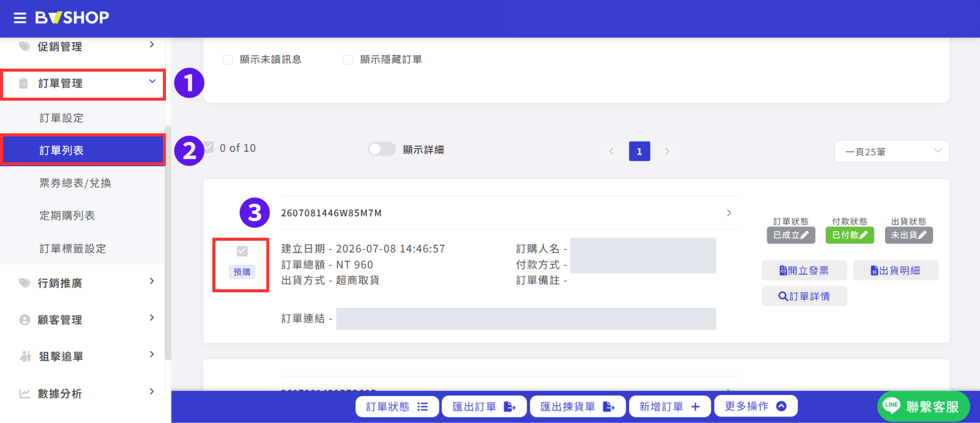Go to previous page arrow

pyautogui.click(x=611, y=151)
